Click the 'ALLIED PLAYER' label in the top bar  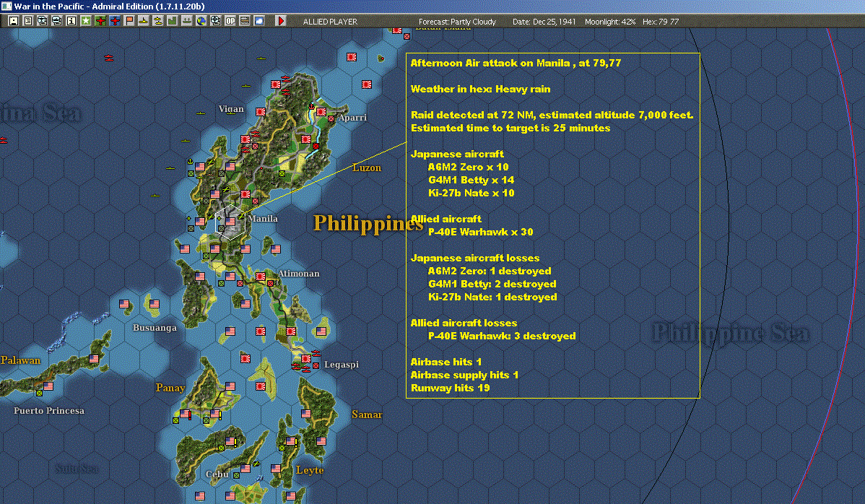pyautogui.click(x=330, y=22)
